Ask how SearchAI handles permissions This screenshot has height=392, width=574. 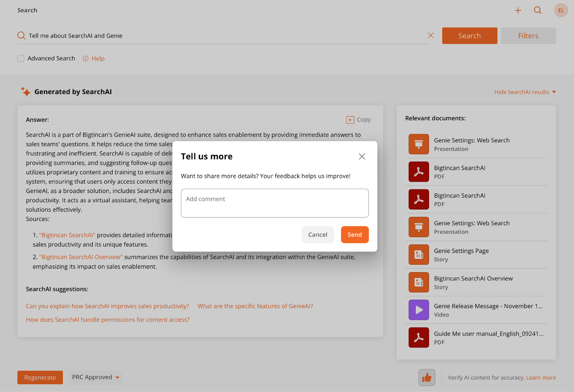pyautogui.click(x=108, y=320)
